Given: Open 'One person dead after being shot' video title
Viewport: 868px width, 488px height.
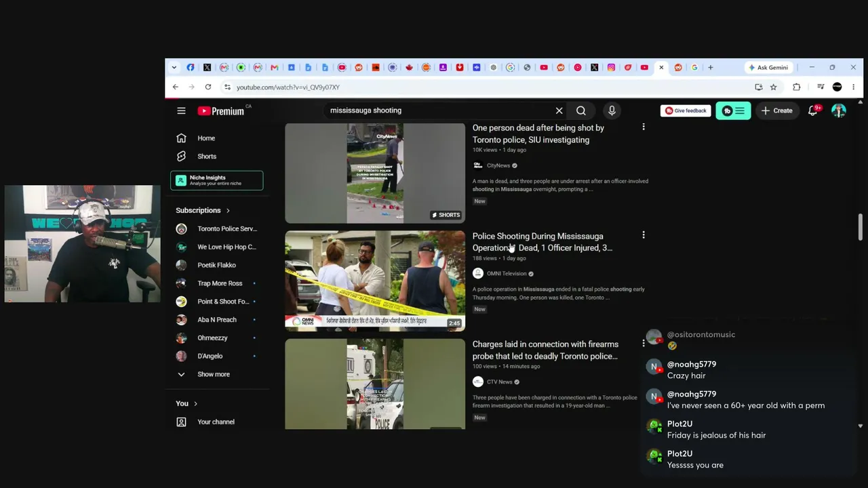Looking at the screenshot, I should (x=538, y=134).
